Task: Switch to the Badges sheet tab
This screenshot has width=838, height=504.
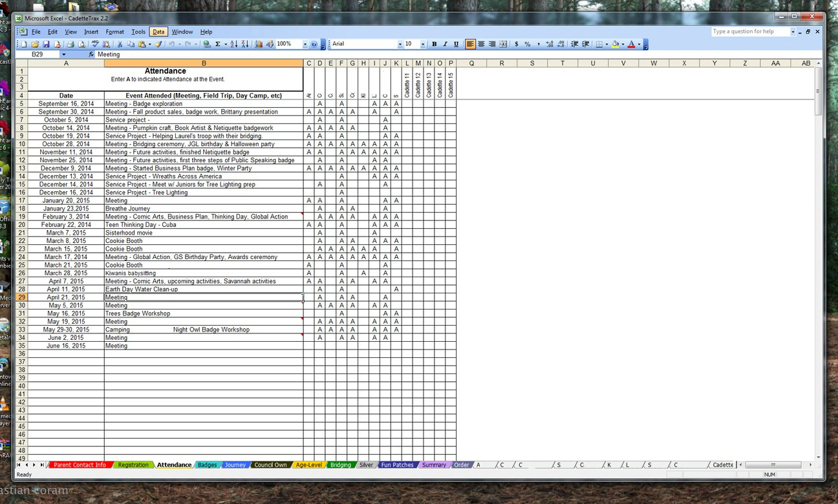Action: coord(207,465)
